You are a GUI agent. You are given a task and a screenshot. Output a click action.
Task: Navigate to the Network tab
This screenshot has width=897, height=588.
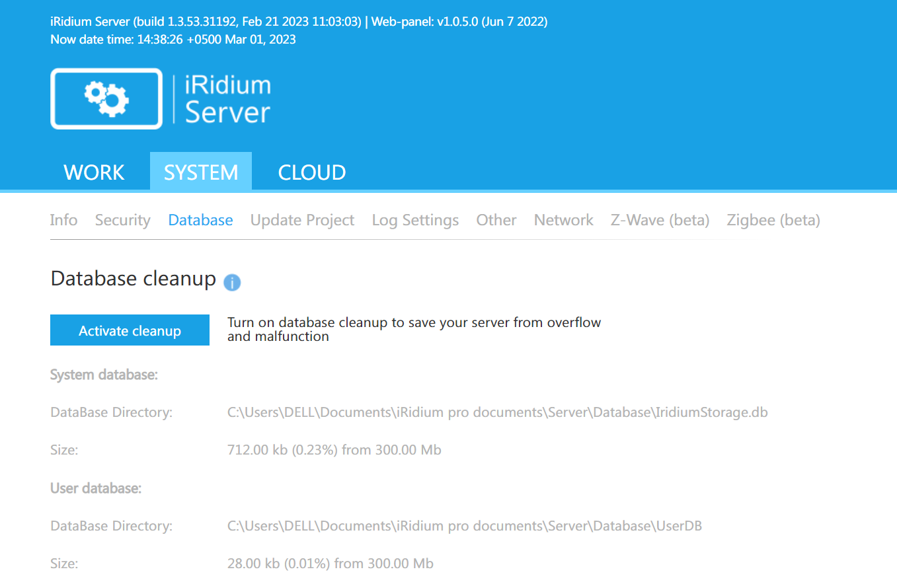[563, 220]
